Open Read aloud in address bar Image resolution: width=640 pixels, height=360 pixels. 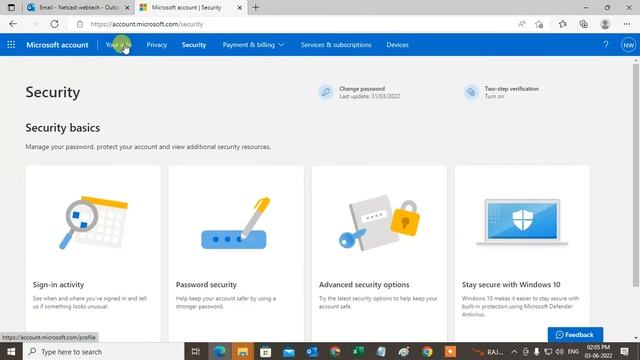[522, 24]
